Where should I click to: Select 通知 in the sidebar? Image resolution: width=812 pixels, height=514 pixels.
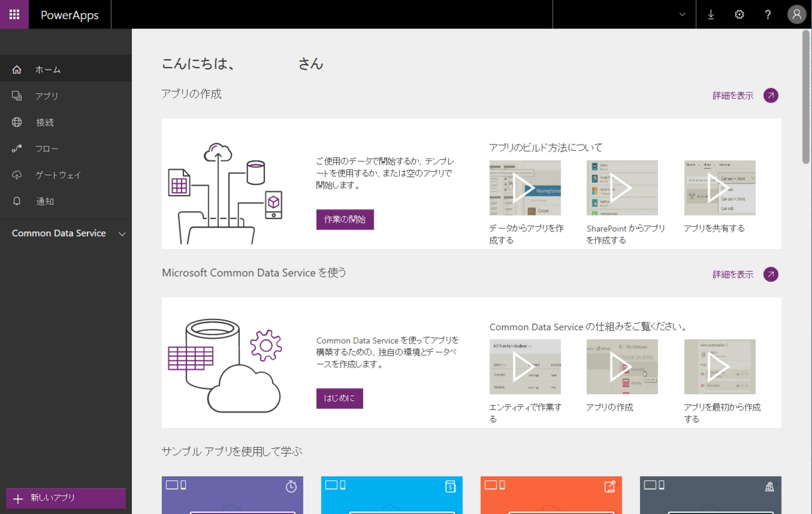pyautogui.click(x=66, y=202)
